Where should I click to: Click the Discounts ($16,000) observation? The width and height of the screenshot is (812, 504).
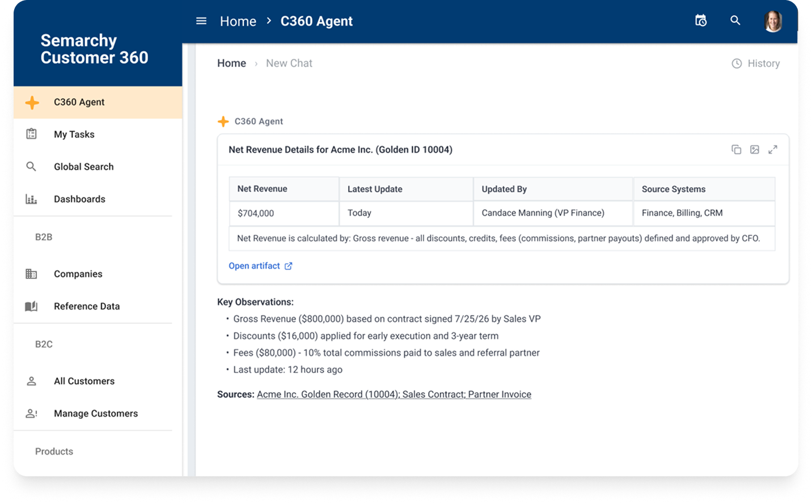[x=366, y=336]
